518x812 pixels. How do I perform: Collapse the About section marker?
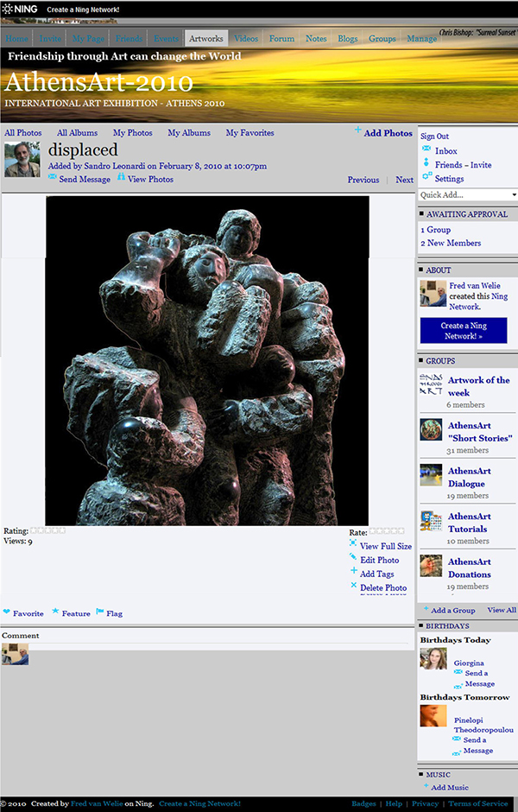pos(421,270)
